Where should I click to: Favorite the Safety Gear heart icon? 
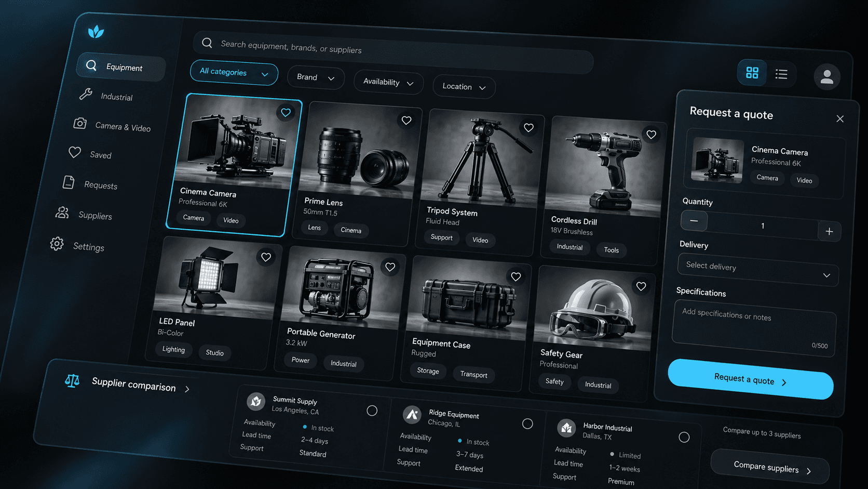(x=641, y=286)
